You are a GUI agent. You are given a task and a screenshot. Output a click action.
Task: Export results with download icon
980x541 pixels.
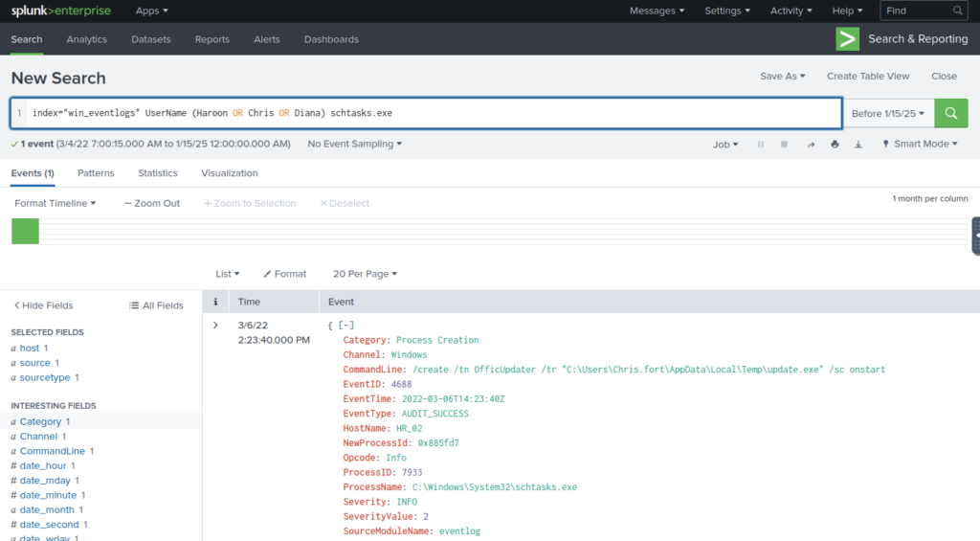(x=858, y=144)
